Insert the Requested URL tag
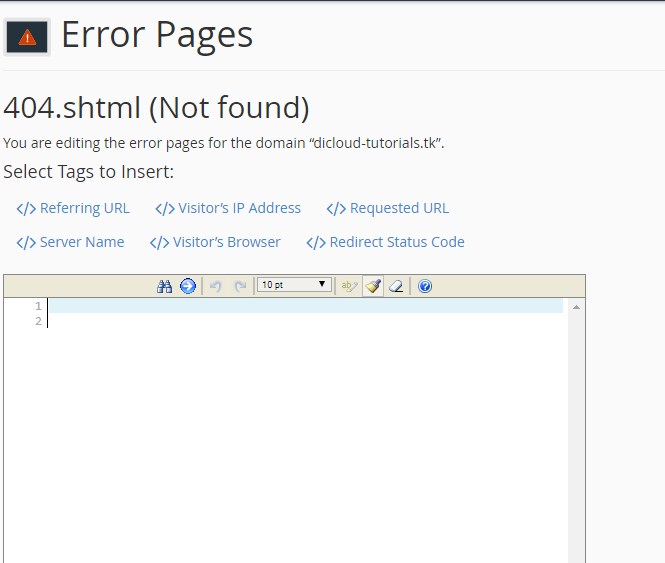This screenshot has height=563, width=665. point(399,208)
